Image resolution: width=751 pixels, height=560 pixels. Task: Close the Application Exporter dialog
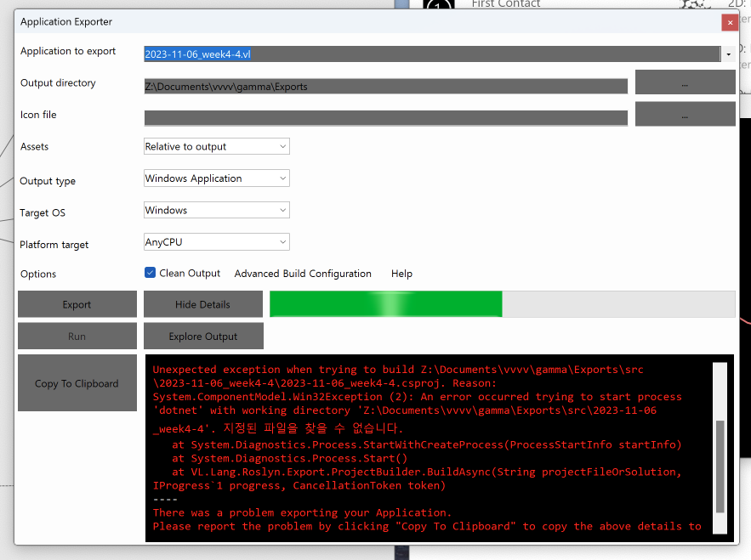(730, 22)
